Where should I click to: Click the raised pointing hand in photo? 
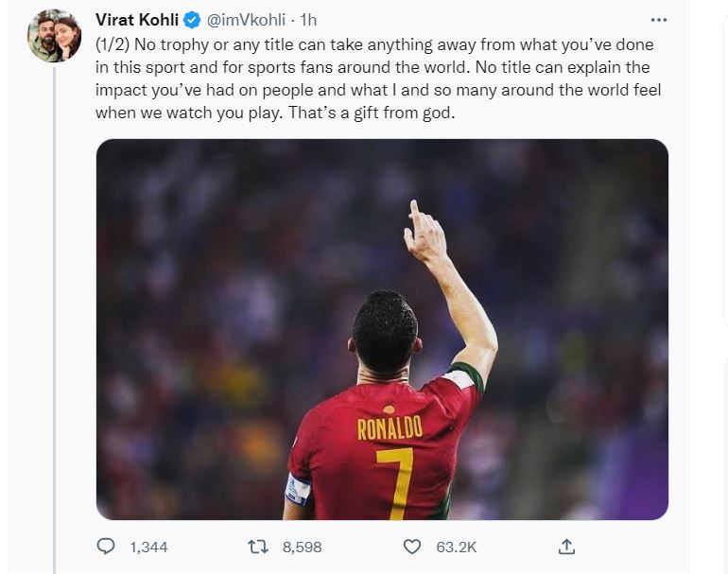click(x=424, y=233)
